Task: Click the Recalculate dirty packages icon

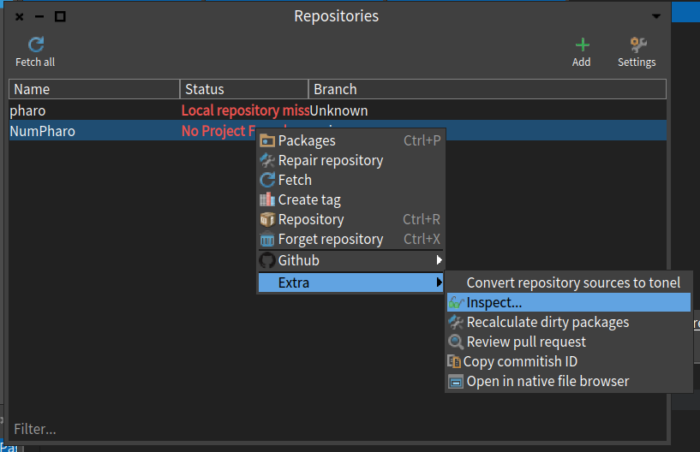Action: tap(456, 322)
